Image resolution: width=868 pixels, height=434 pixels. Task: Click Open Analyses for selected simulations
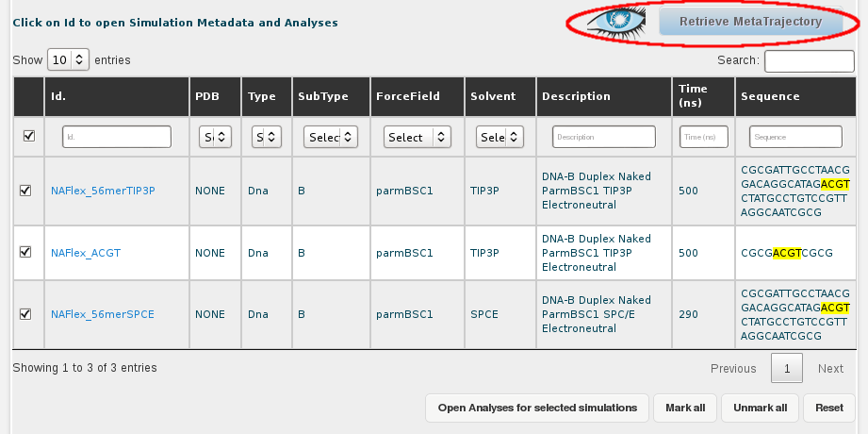537,408
